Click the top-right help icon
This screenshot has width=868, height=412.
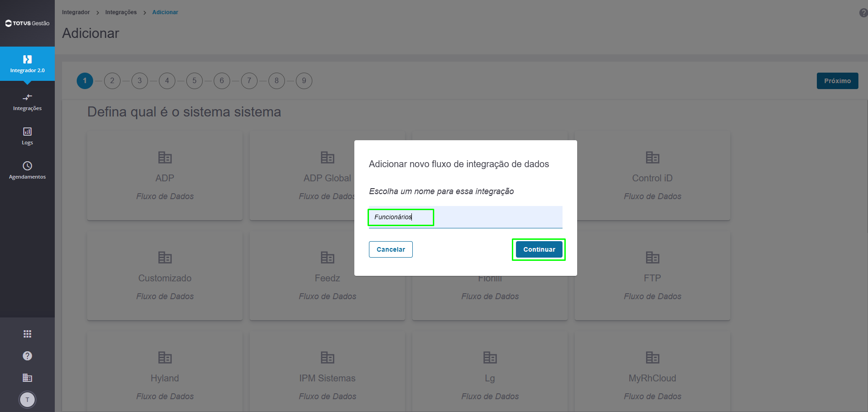tap(863, 13)
